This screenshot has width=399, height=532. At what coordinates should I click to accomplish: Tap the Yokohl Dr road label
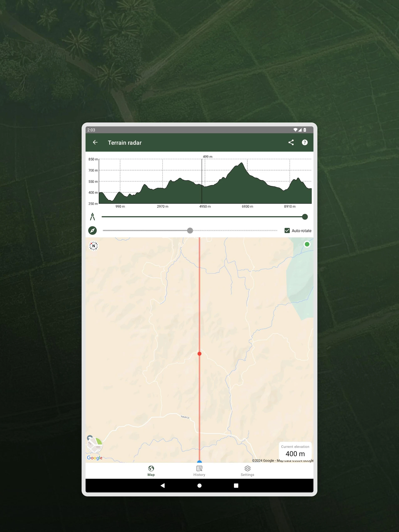[x=185, y=417]
